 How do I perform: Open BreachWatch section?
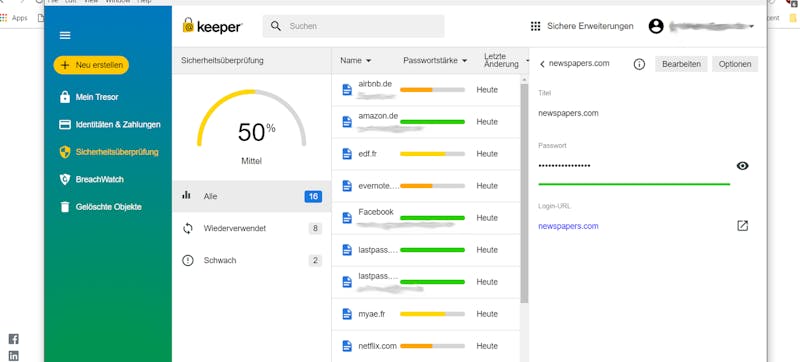coord(99,179)
